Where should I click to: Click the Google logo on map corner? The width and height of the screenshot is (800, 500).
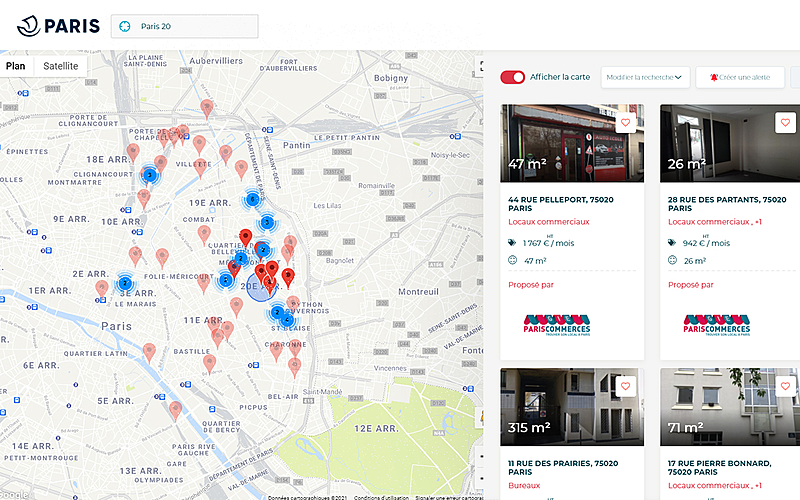click(x=14, y=495)
